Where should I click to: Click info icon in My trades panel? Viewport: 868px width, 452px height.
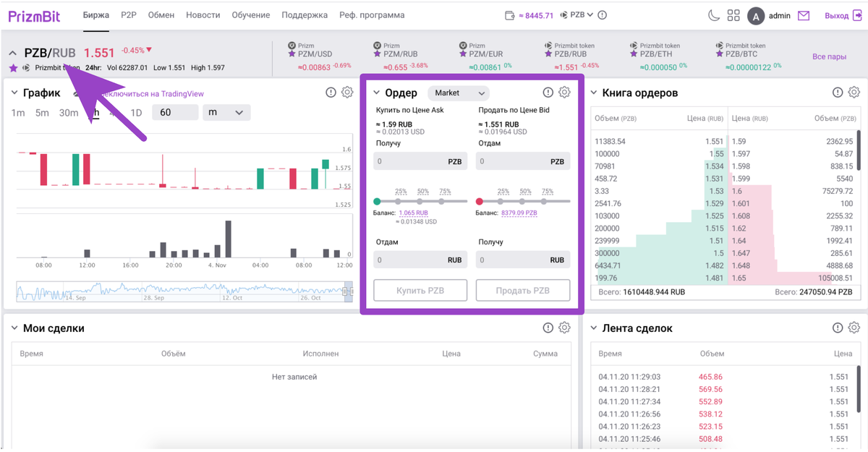coord(548,328)
